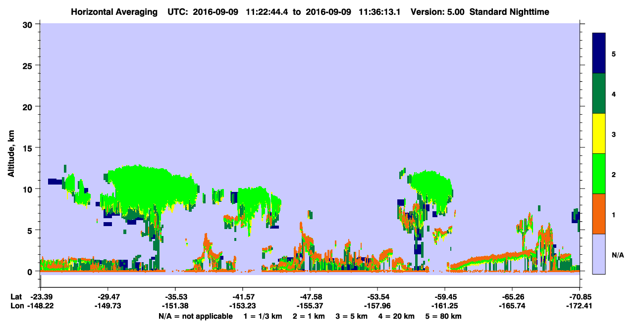The height and width of the screenshot is (330, 644).
Task: Click longitude value -149.73
Action: (108, 306)
